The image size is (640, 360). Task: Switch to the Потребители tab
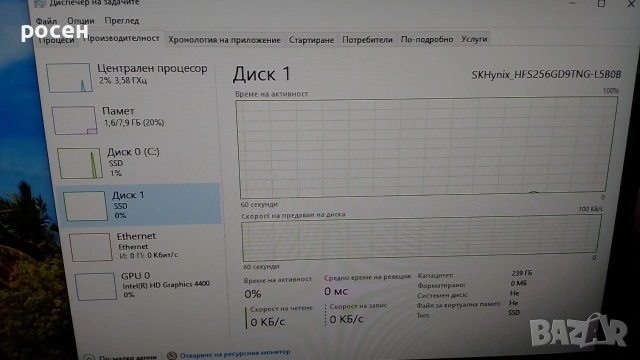coord(367,40)
